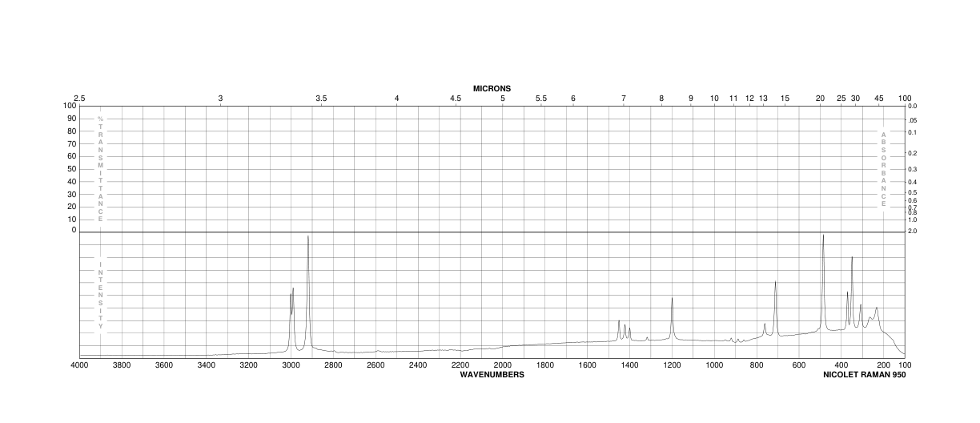
Task: Click the 0.5 absorbance tick label
Action: pos(914,193)
